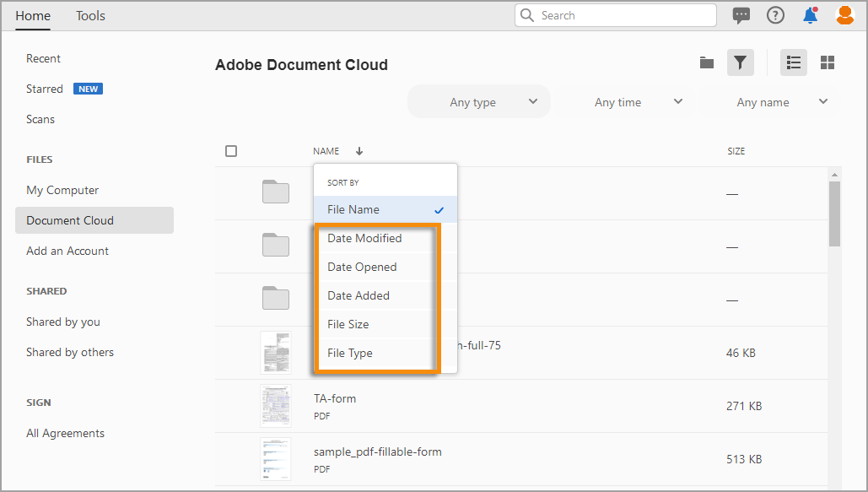
Task: Select the list view icon
Action: tap(793, 62)
